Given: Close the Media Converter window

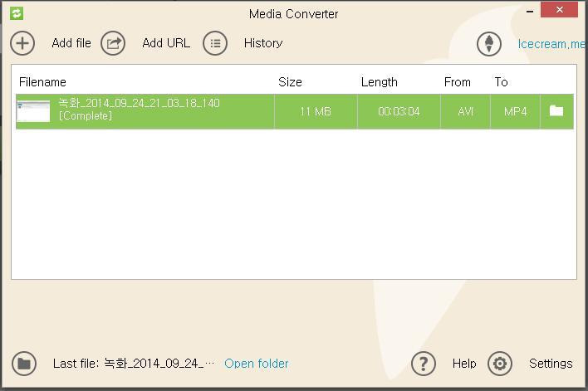Looking at the screenshot, I should pos(559,10).
